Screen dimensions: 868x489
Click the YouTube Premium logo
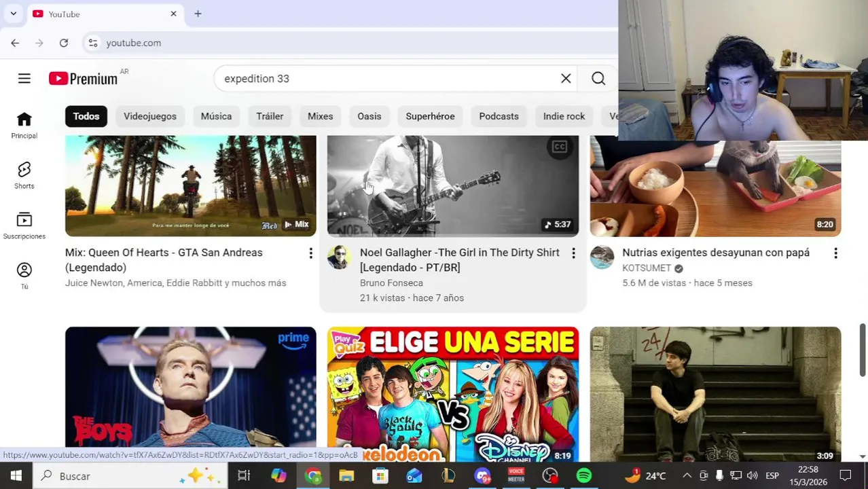point(84,79)
